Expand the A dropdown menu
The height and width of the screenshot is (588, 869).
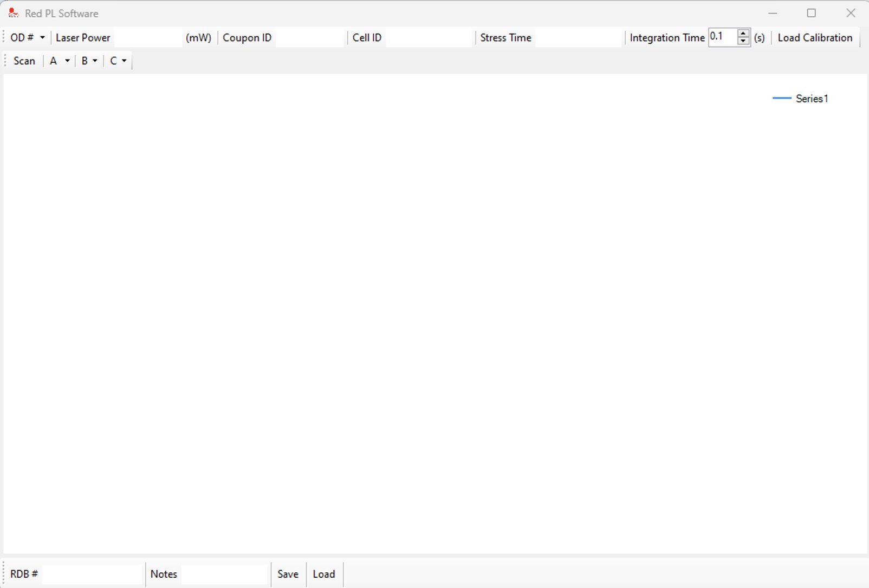(60, 61)
